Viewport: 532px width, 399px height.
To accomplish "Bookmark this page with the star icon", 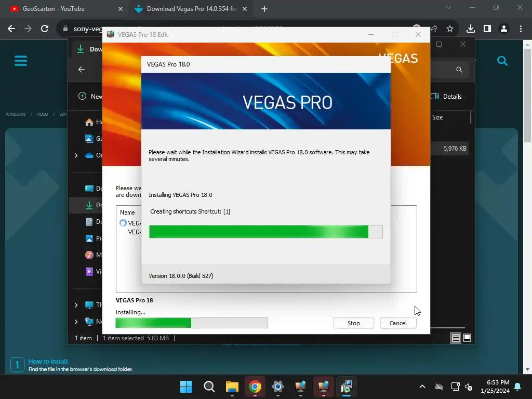I will (450, 29).
